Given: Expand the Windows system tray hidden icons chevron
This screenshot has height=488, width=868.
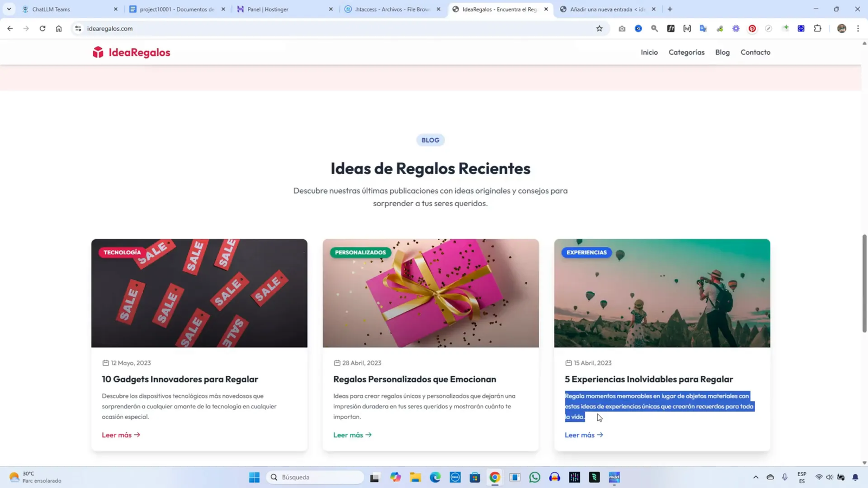Looking at the screenshot, I should (755, 477).
